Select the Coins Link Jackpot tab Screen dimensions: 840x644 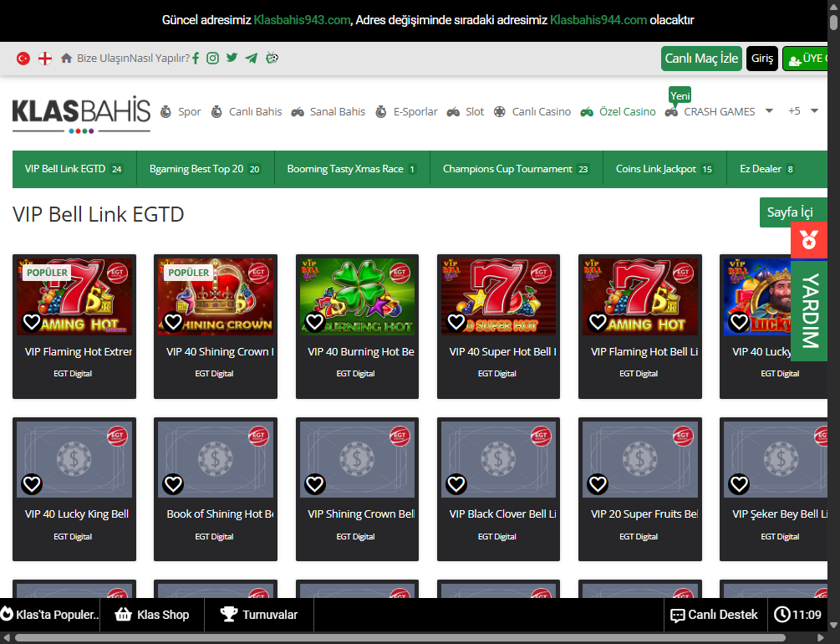point(664,169)
